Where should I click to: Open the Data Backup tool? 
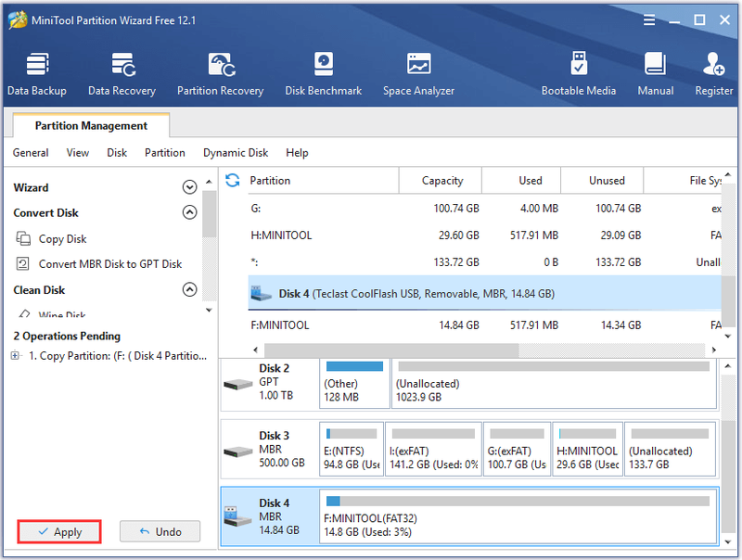[x=37, y=74]
